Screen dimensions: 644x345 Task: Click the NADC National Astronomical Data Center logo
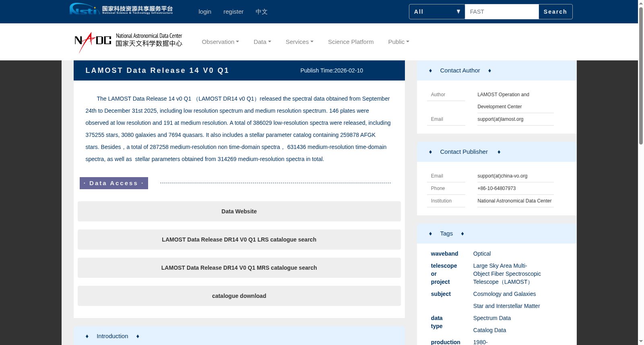pyautogui.click(x=128, y=42)
